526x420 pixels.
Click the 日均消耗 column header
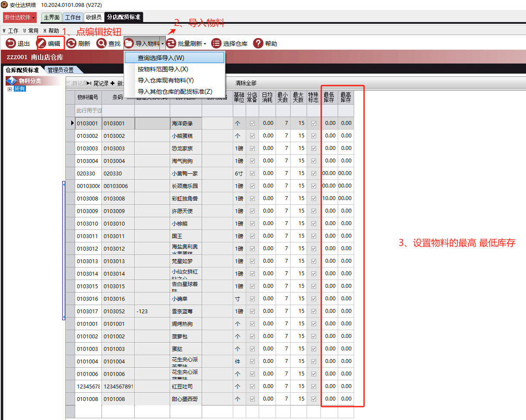(x=267, y=98)
